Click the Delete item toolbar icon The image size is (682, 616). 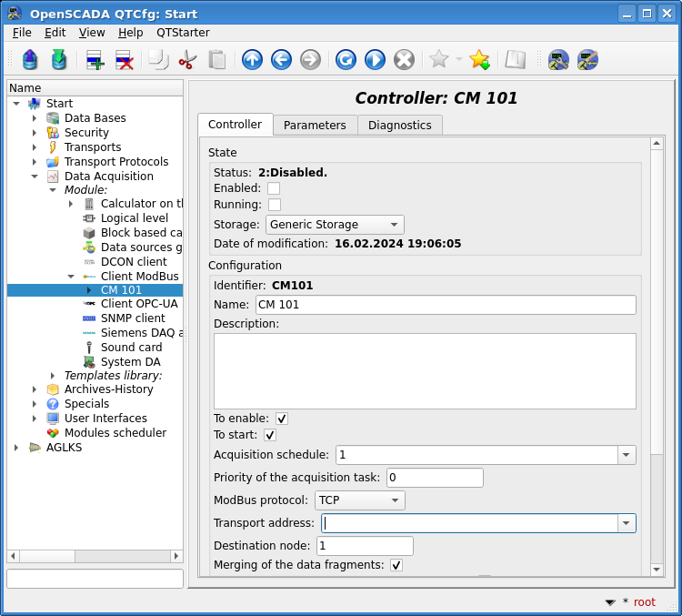[125, 60]
